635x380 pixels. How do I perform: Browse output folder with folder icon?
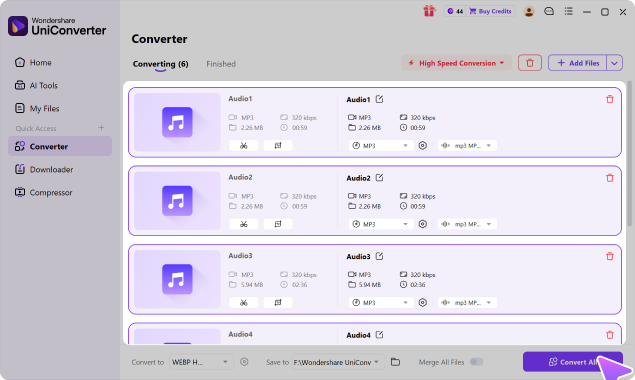tap(395, 362)
